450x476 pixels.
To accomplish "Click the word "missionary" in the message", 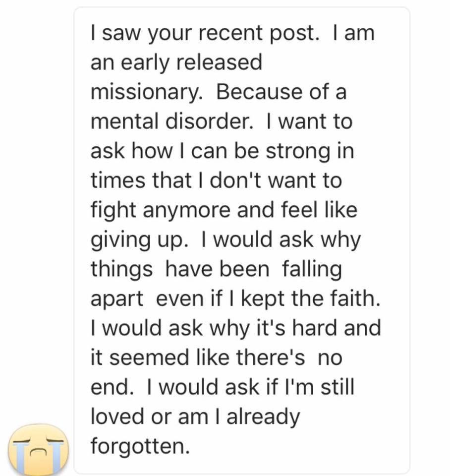I will pos(145,92).
